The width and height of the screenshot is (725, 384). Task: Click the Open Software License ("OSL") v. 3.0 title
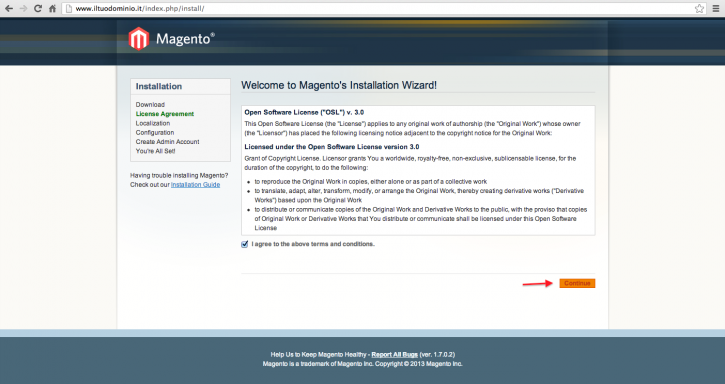tap(304, 112)
